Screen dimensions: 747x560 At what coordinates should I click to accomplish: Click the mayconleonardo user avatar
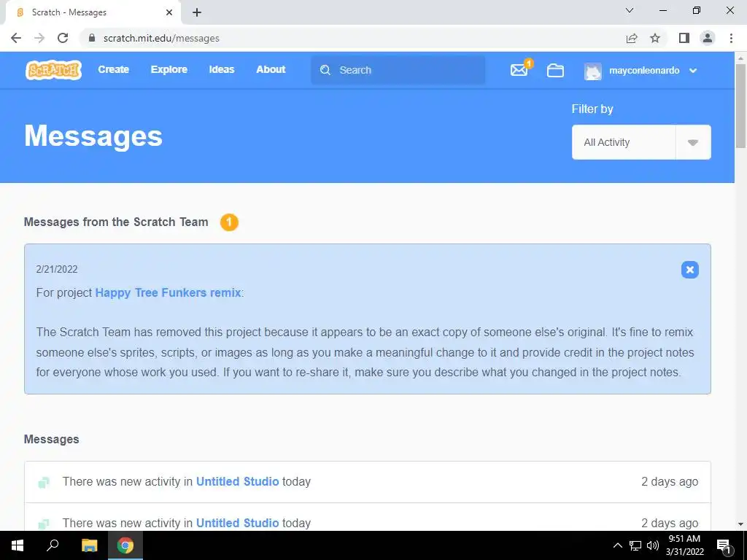click(x=592, y=71)
